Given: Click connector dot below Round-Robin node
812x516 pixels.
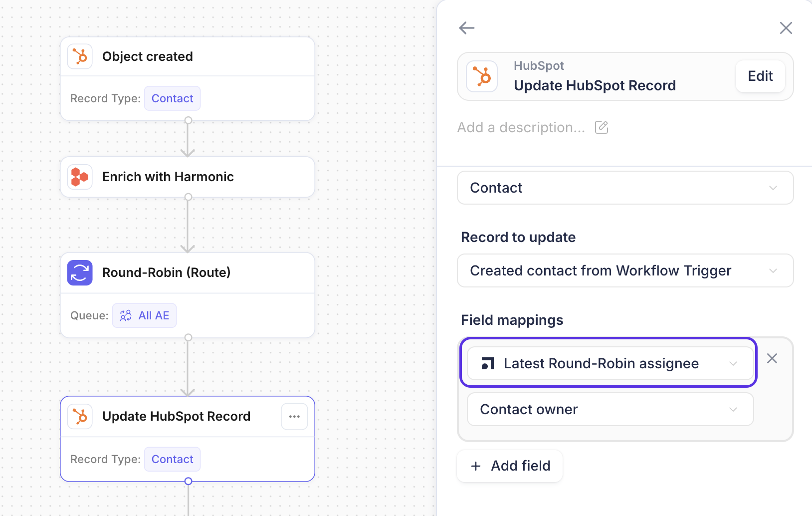Looking at the screenshot, I should coord(188,338).
